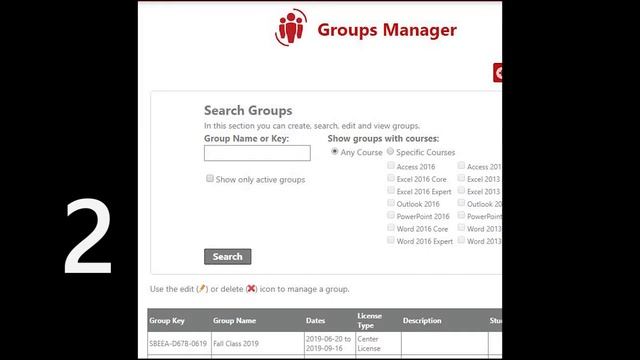Click the 'Group Name or Key:' label
Screen dimensions: 640x360
tap(247, 138)
